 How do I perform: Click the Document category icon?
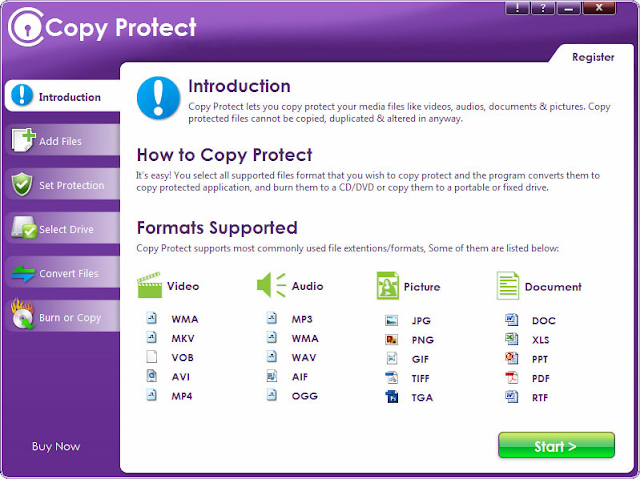508,286
